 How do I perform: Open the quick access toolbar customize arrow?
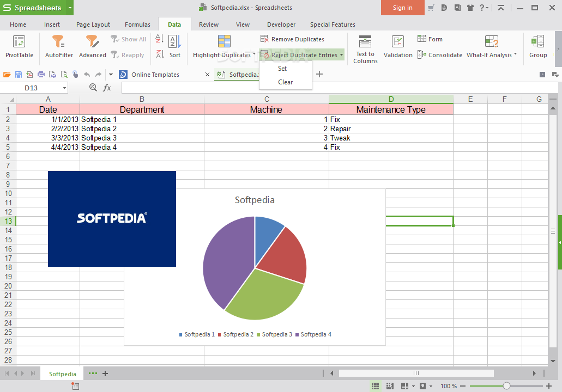(111, 75)
